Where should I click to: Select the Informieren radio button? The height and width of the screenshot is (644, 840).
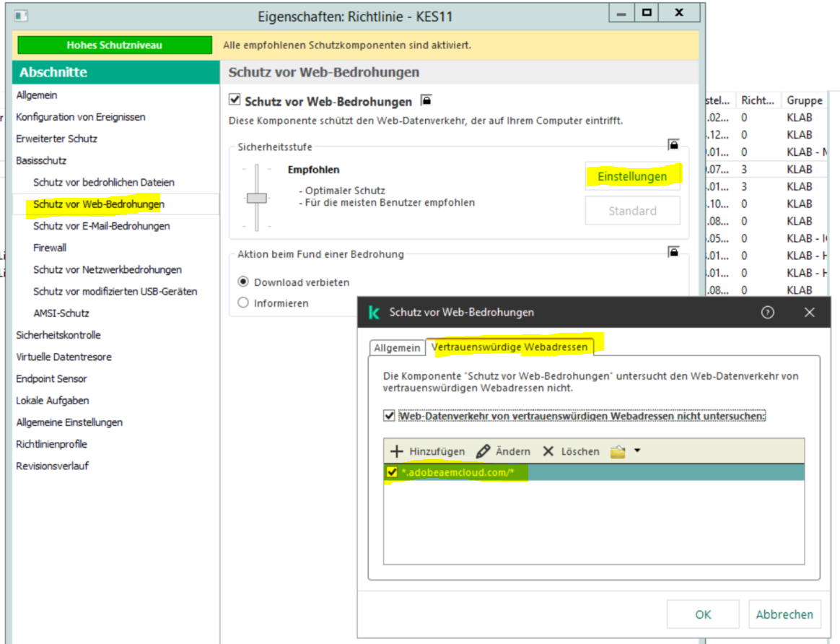tap(243, 303)
